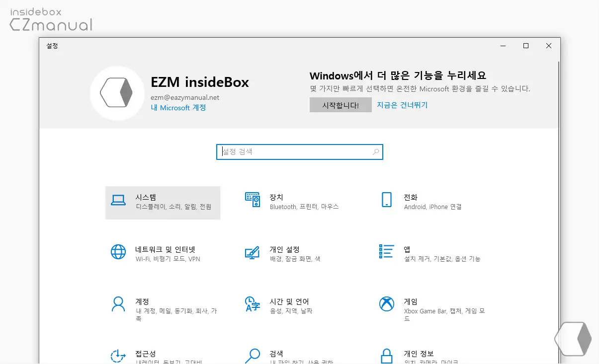This screenshot has height=364, width=599.
Task: Click the 전화 phone icon
Action: 387,200
